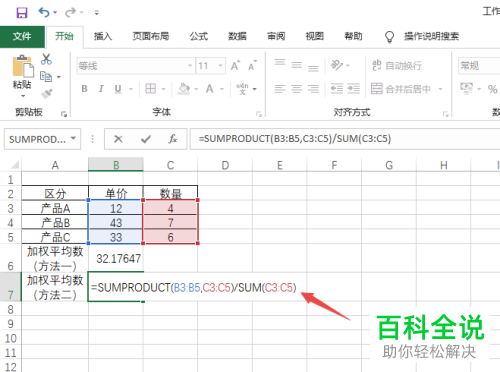
Task: Apply percent style
Action: click(x=493, y=89)
